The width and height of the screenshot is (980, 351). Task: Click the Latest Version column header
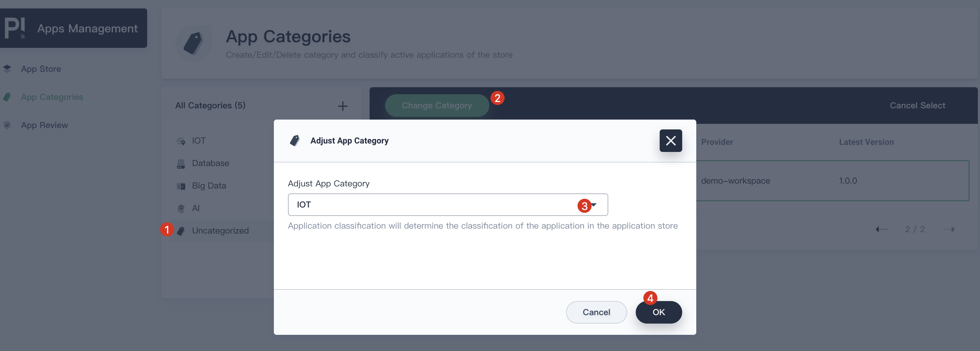866,142
